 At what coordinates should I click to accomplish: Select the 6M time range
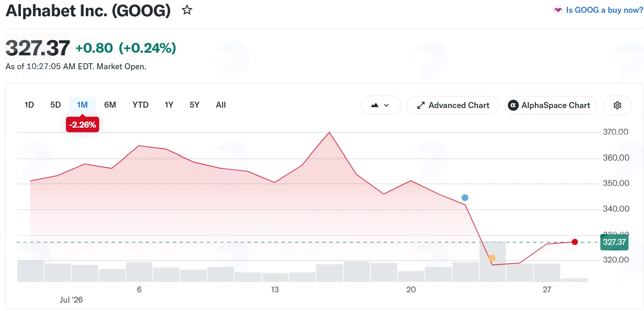point(110,105)
